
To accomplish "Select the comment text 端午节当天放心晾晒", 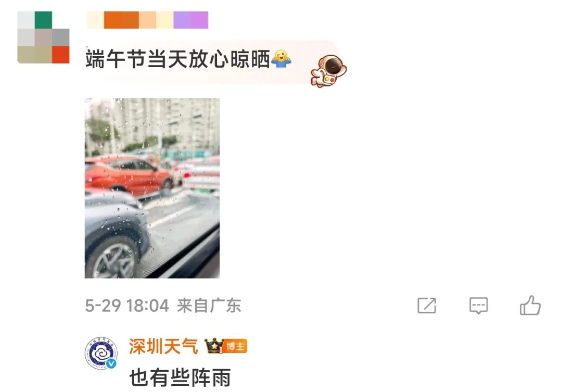I will point(178,59).
